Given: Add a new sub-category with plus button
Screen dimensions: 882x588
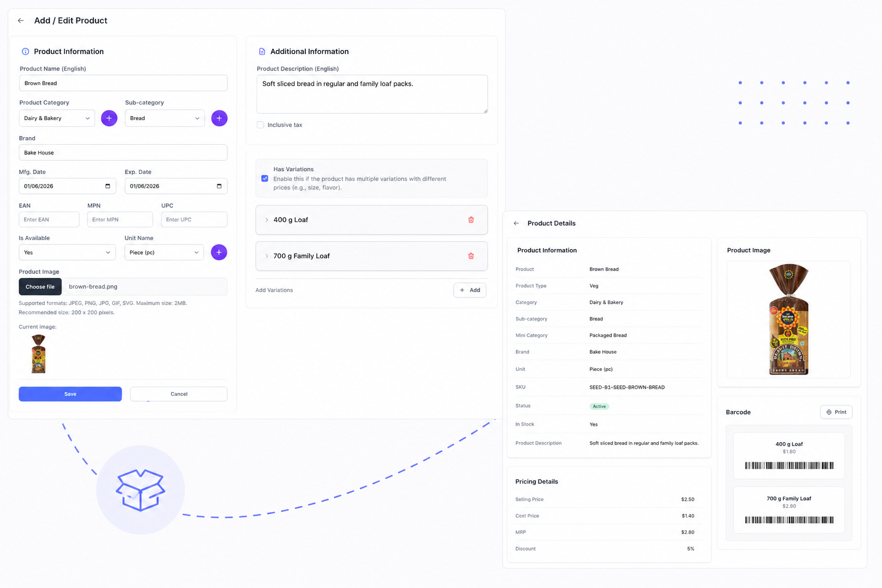Looking at the screenshot, I should pos(219,118).
